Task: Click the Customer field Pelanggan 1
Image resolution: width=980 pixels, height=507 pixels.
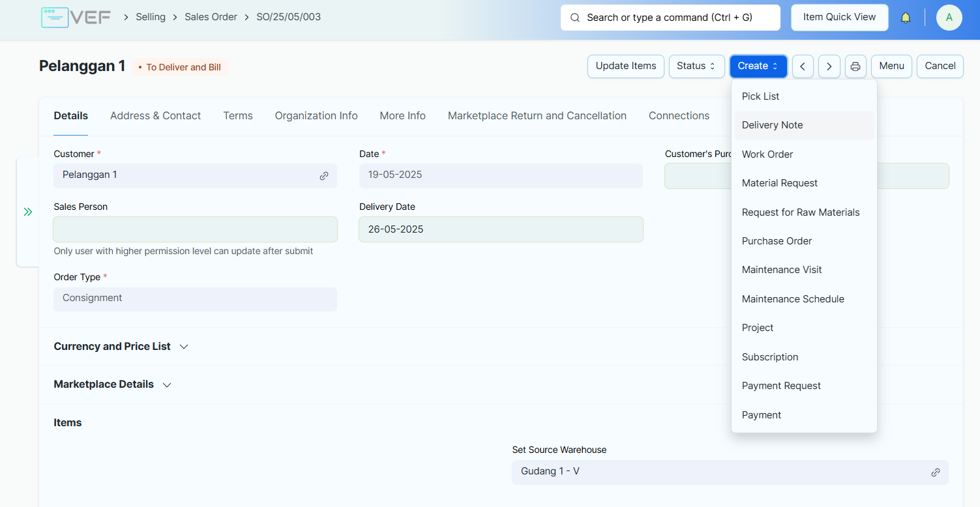Action: (195, 176)
